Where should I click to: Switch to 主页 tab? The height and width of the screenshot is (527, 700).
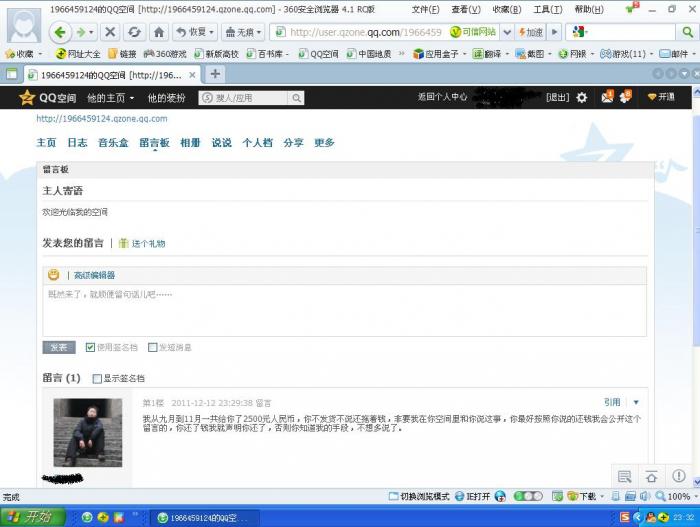click(46, 142)
